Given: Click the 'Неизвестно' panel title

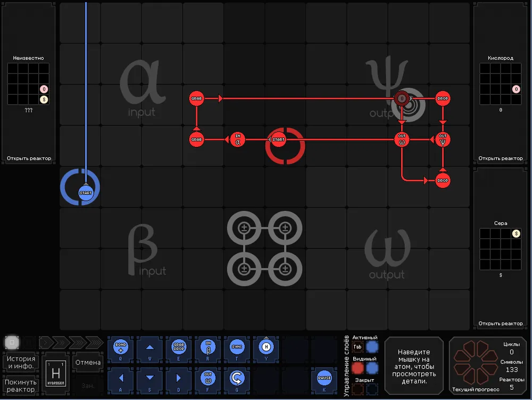Looking at the screenshot, I should (x=29, y=58).
